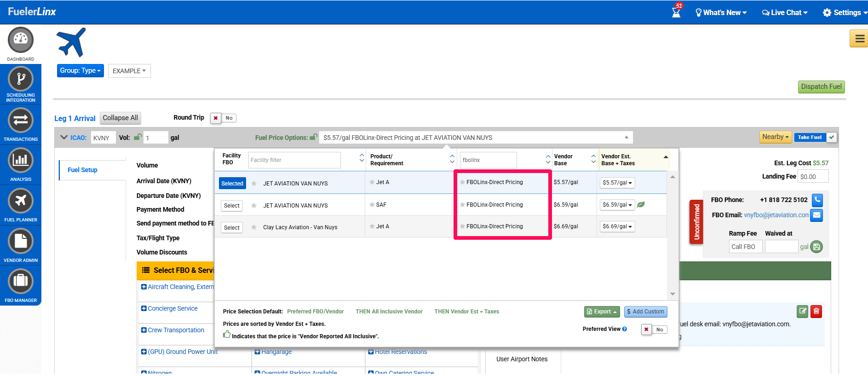Viewport: 868px width, 376px height.
Task: Click the red trash delete icon
Action: (x=816, y=311)
